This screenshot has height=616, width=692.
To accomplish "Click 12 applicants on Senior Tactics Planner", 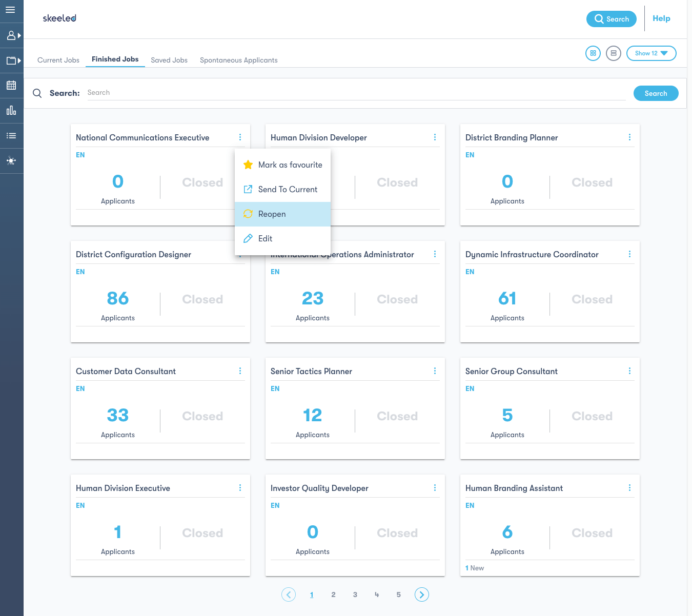I will (x=313, y=415).
